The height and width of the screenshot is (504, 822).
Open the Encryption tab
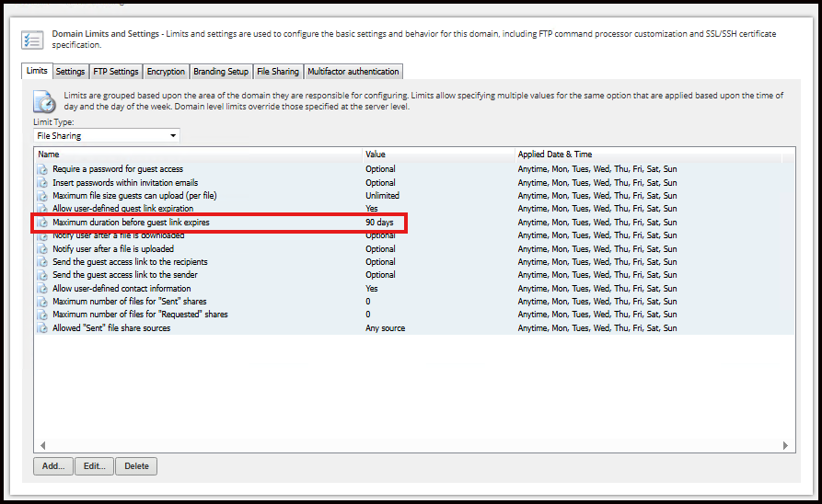166,71
